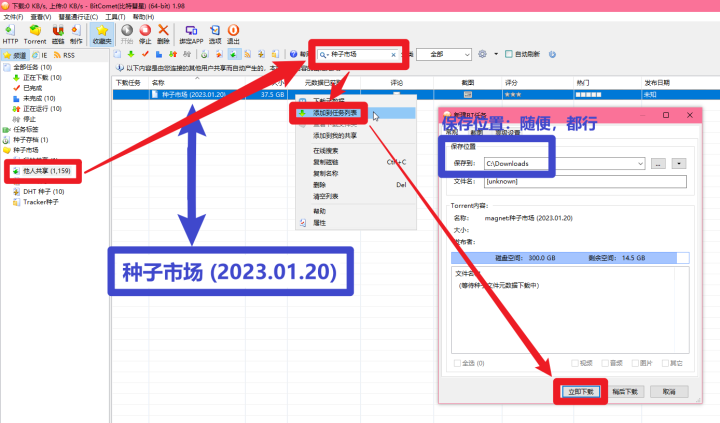Sort list by the 名称 column header
720x423 pixels.
pos(197,83)
